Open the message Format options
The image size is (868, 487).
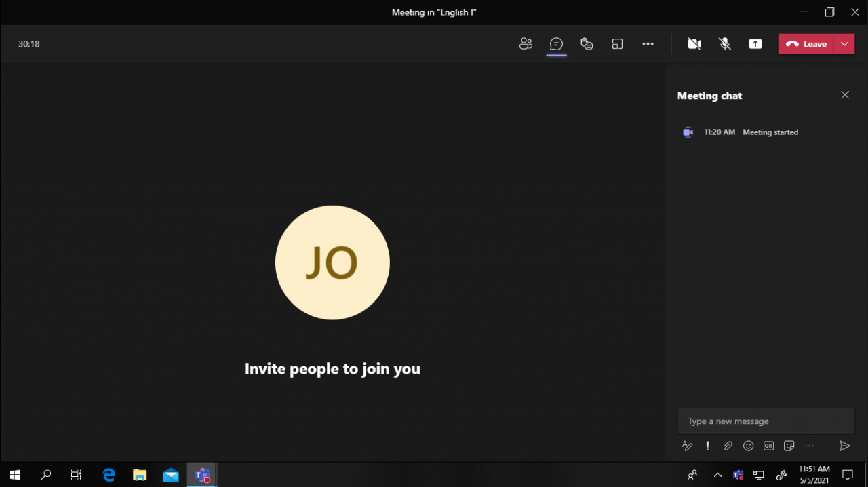click(687, 446)
